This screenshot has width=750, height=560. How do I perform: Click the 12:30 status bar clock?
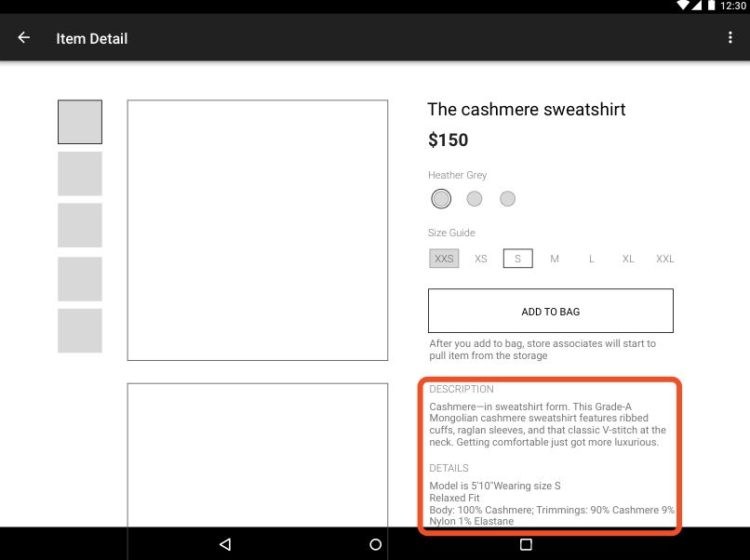point(733,6)
